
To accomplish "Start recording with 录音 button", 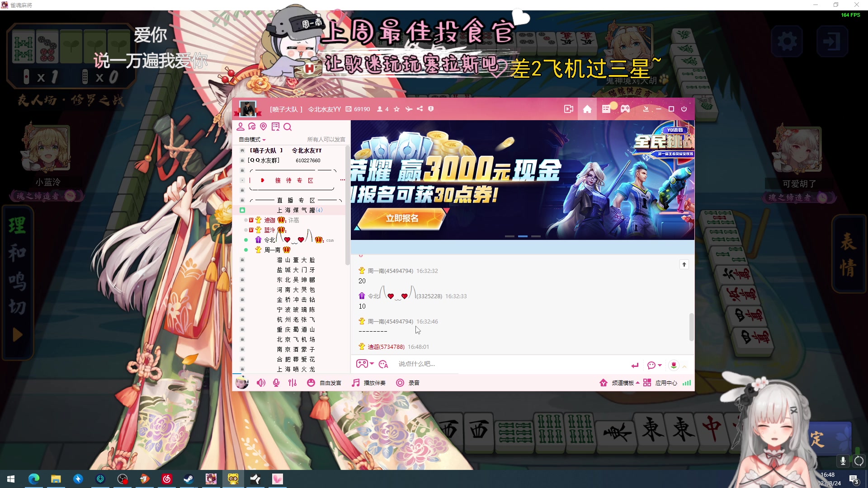I will [408, 383].
